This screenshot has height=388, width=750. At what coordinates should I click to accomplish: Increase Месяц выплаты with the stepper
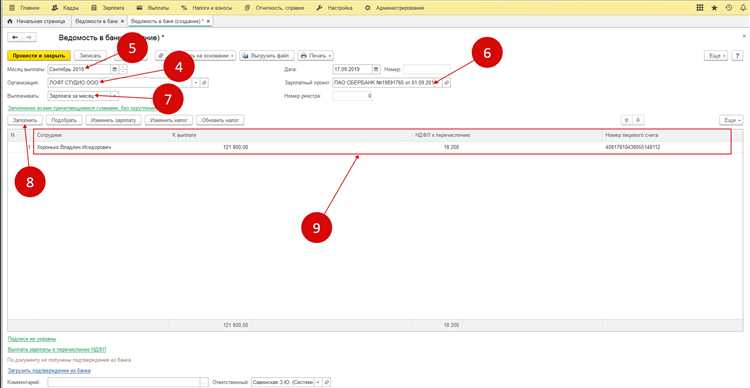pos(123,67)
